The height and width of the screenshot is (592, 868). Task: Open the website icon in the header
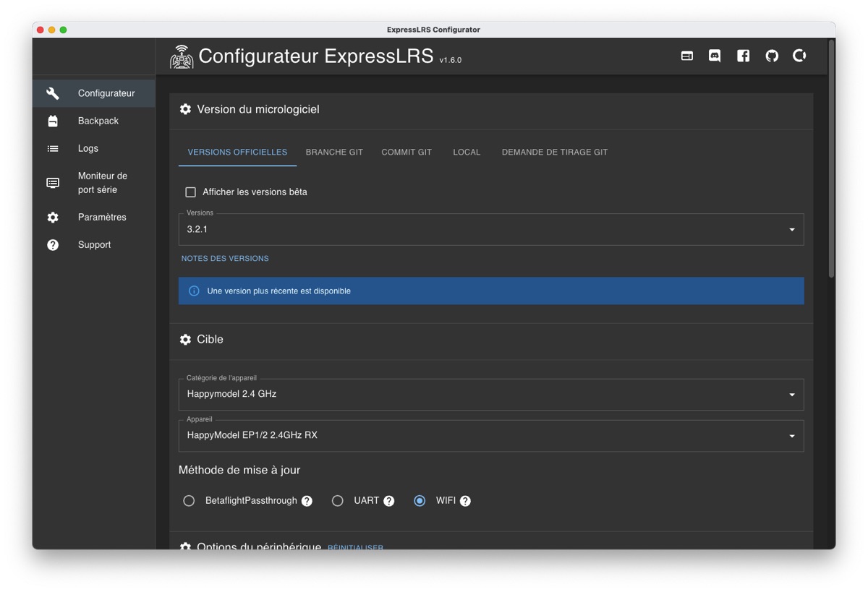[x=687, y=56]
